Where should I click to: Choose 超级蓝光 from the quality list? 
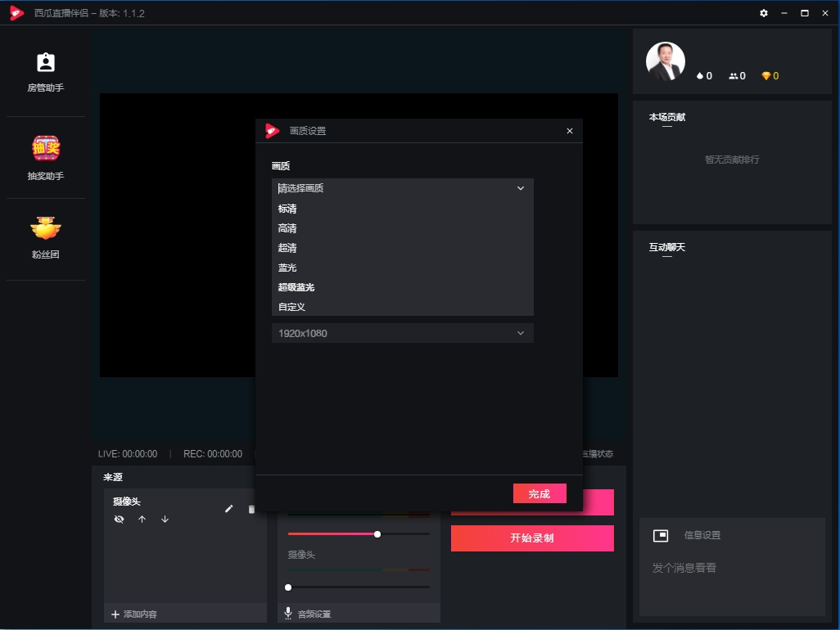tap(296, 287)
